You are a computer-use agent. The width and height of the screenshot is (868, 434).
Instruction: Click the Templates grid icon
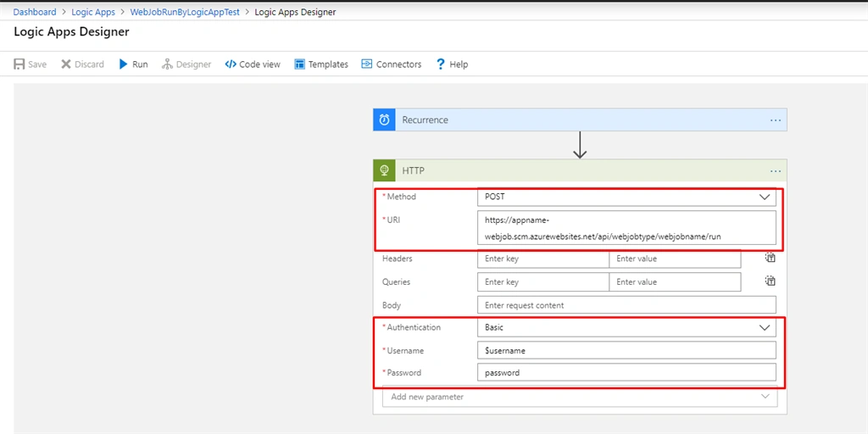click(x=299, y=64)
